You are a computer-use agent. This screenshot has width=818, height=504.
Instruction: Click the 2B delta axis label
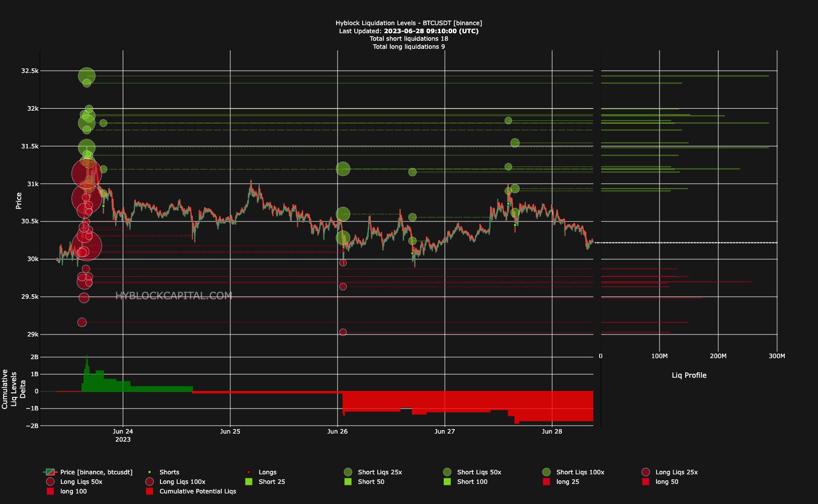(34, 357)
